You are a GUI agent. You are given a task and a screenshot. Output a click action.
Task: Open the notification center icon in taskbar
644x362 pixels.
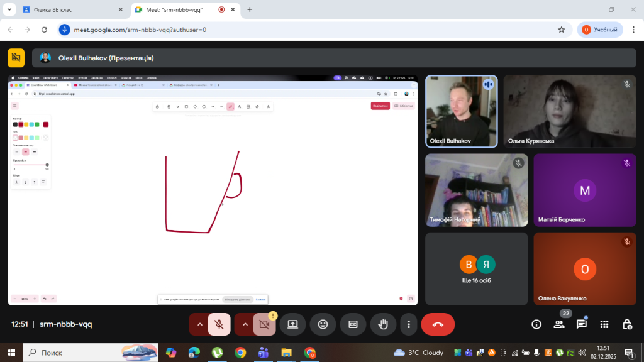tap(629, 353)
